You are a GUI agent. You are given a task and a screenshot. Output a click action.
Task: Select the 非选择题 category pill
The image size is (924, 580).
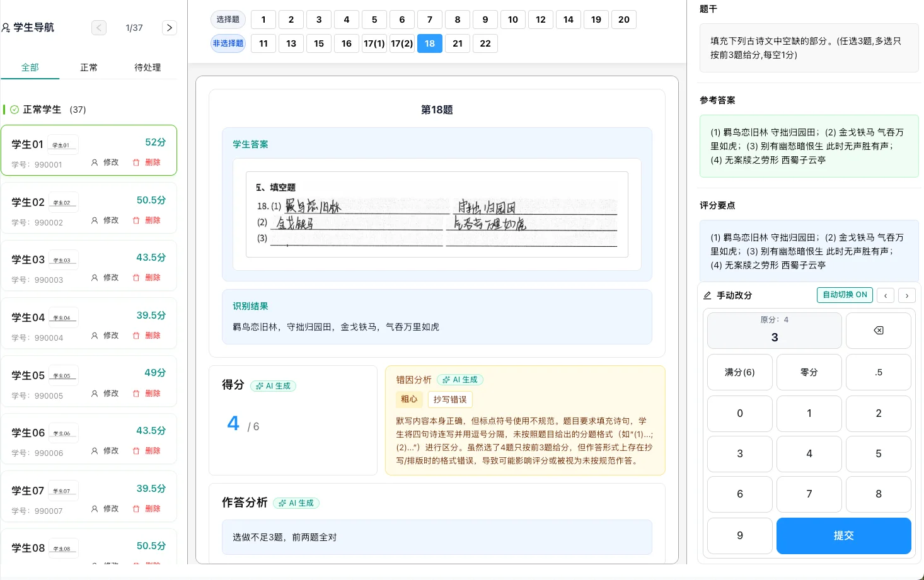[228, 43]
